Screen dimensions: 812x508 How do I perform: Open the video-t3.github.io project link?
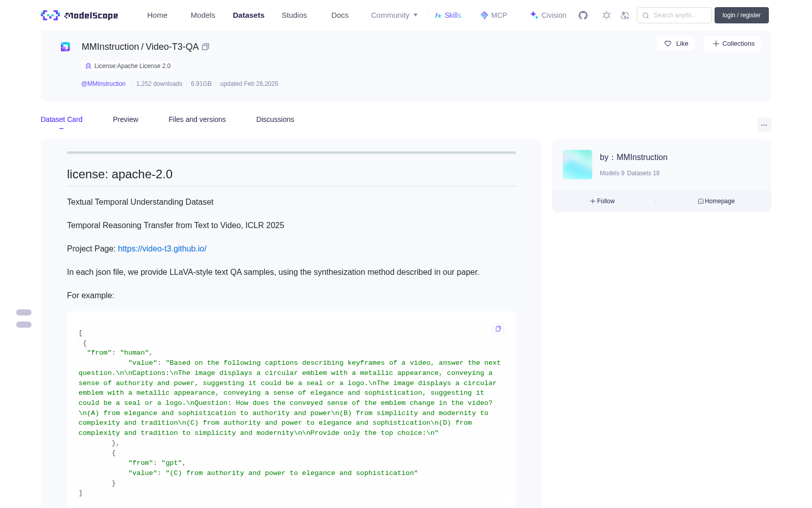click(x=162, y=248)
